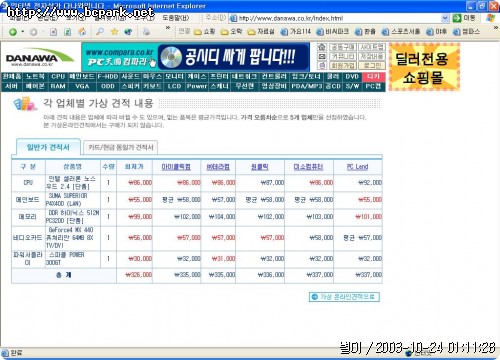Viewport: 500px width, 360px height.
Task: Click the 공동구매 button
Action: [x=342, y=47]
